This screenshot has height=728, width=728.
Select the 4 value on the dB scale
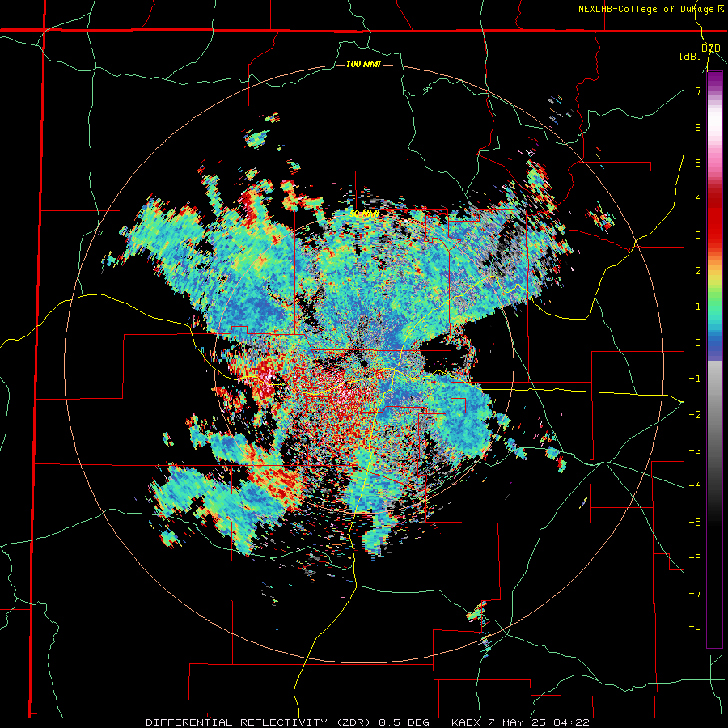(x=698, y=198)
